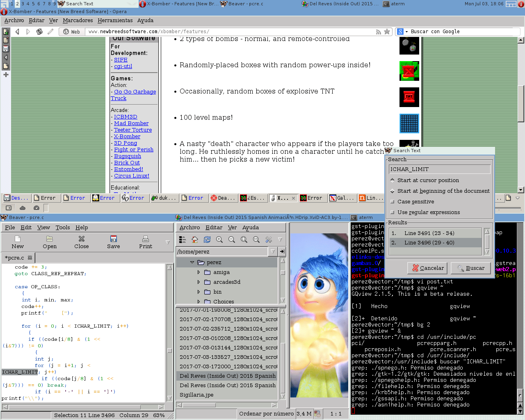The height and width of the screenshot is (420, 525).
Task: Click the Opera forward navigation arrow
Action: 28,32
